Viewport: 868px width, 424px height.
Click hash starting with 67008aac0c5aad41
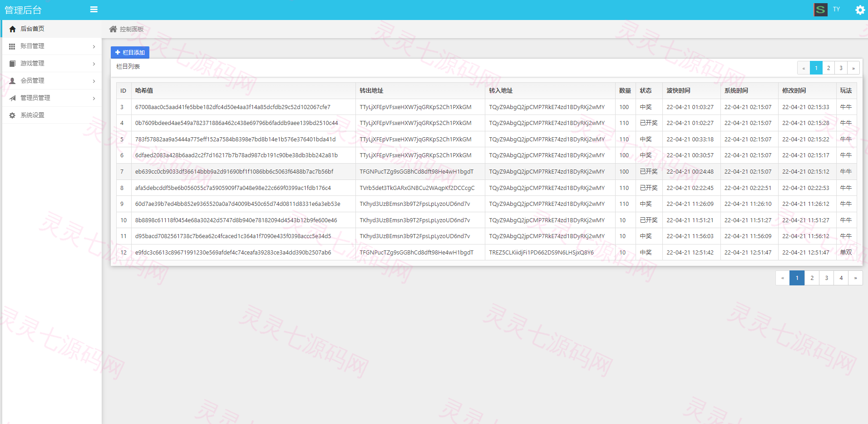(232, 107)
